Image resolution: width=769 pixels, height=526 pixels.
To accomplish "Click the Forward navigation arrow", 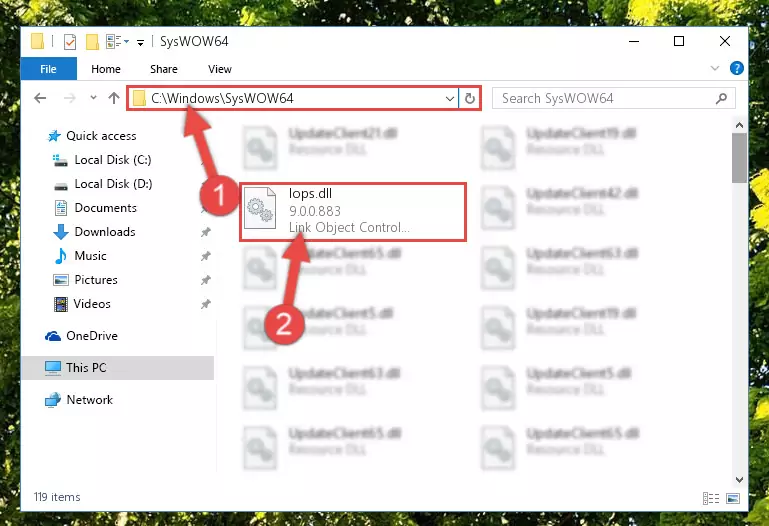I will coord(70,99).
